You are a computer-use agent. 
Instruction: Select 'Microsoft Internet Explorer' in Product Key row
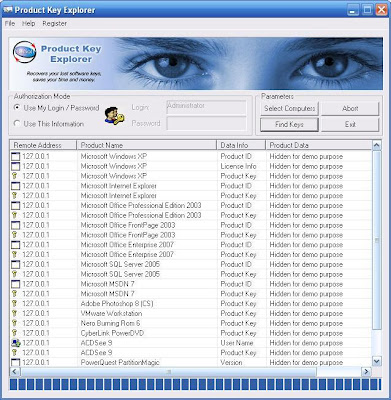coord(118,195)
